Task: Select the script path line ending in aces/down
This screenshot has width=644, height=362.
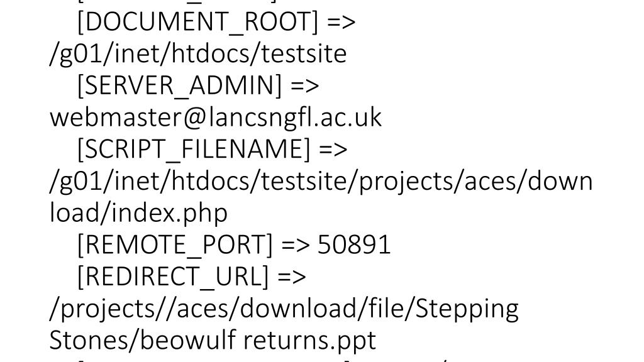Action: click(x=321, y=181)
